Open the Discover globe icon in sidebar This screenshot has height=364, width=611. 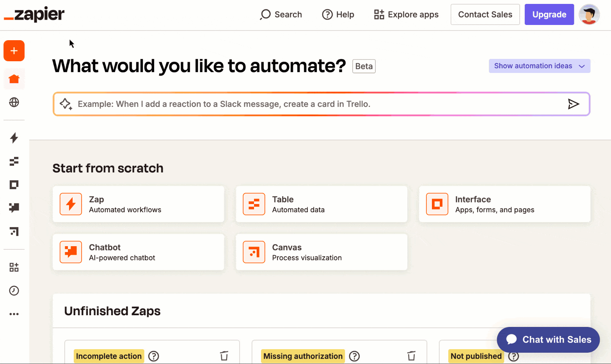tap(14, 102)
